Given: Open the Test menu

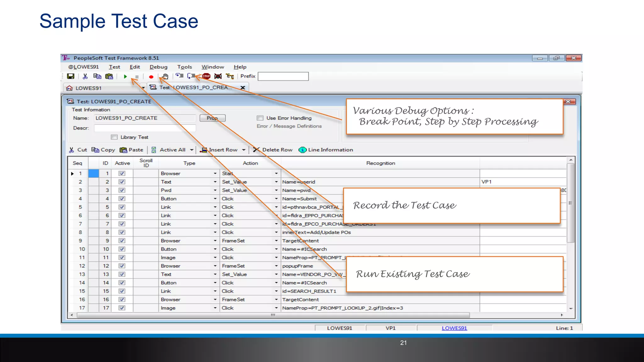Looking at the screenshot, I should [114, 67].
